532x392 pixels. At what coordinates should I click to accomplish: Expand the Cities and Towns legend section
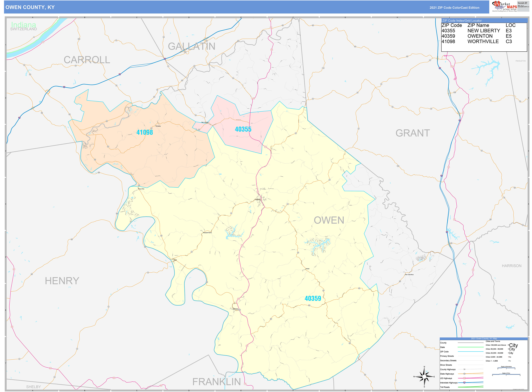[493, 341]
